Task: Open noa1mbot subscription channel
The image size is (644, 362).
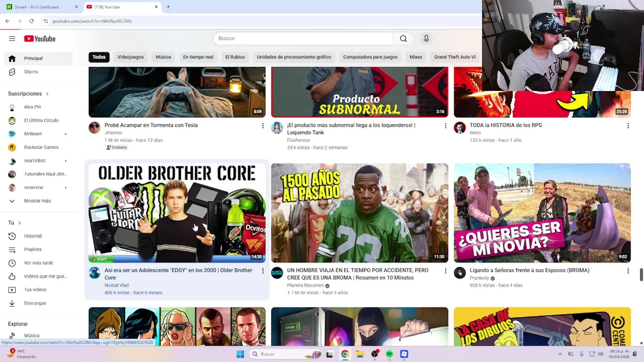Action: (x=38, y=160)
